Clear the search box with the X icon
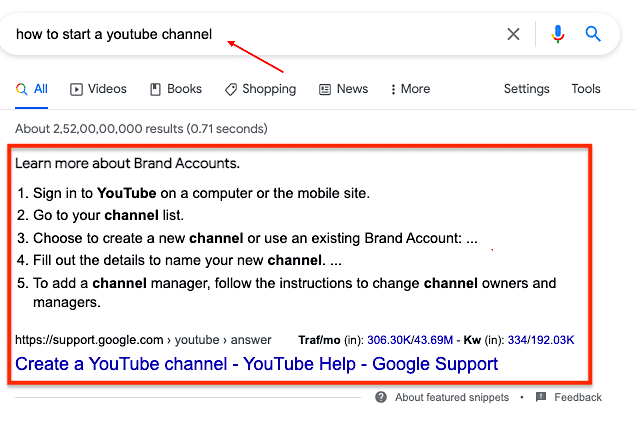Image resolution: width=637 pixels, height=429 pixels. pyautogui.click(x=514, y=34)
